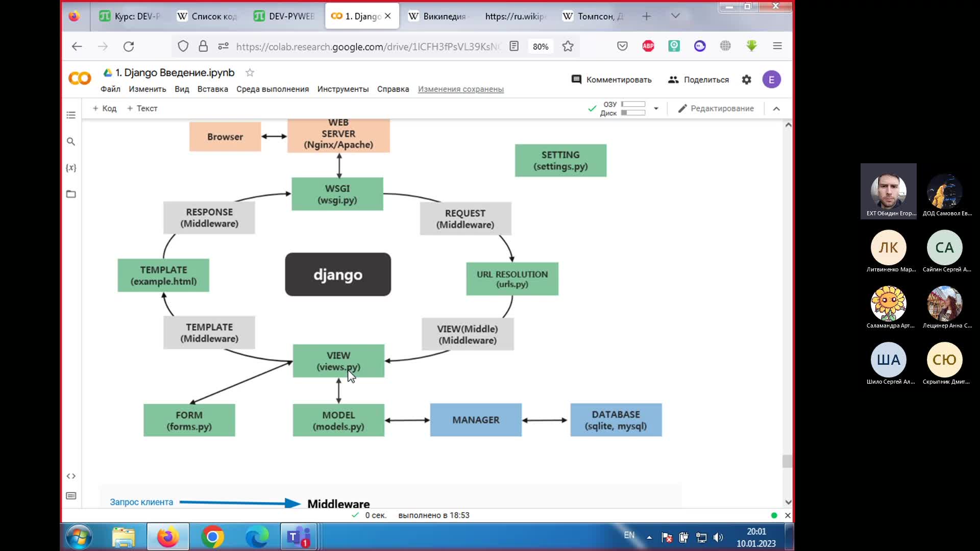
Task: Launch Chrome from taskbar
Action: (212, 537)
